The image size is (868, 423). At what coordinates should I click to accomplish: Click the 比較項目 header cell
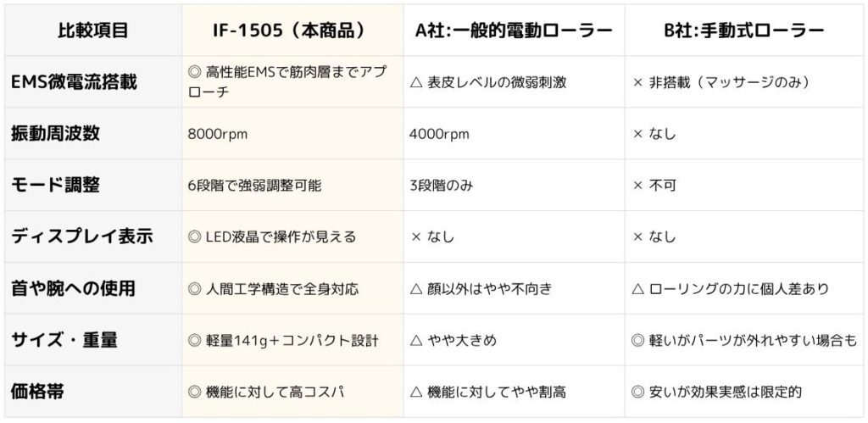point(93,31)
